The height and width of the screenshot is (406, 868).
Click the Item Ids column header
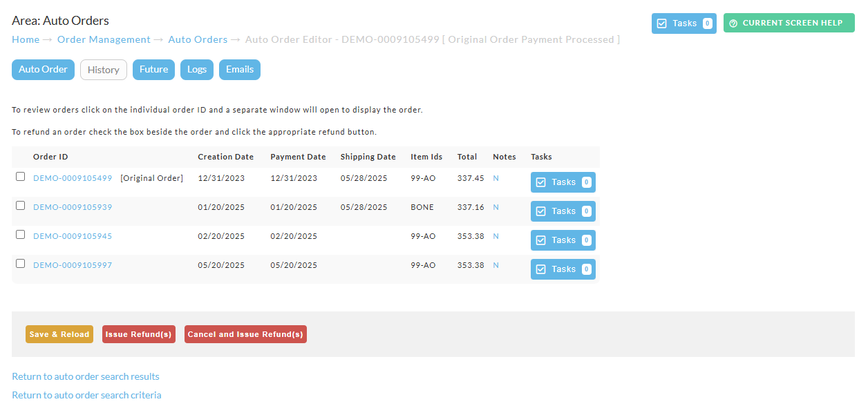point(426,157)
